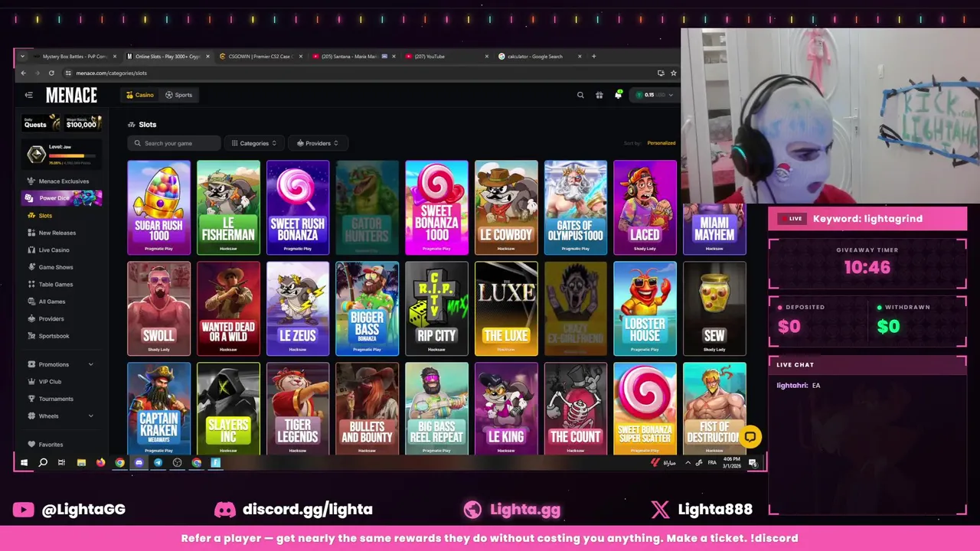Open the Slayers Inc game

[228, 409]
